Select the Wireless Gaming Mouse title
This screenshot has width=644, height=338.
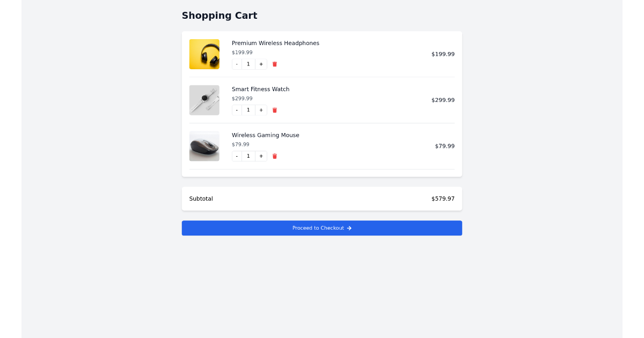[x=265, y=135]
